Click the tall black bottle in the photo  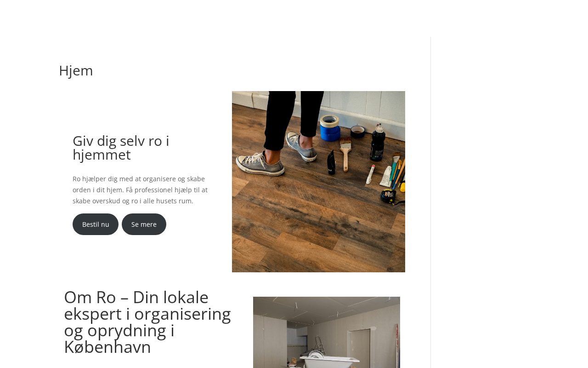[x=378, y=142]
